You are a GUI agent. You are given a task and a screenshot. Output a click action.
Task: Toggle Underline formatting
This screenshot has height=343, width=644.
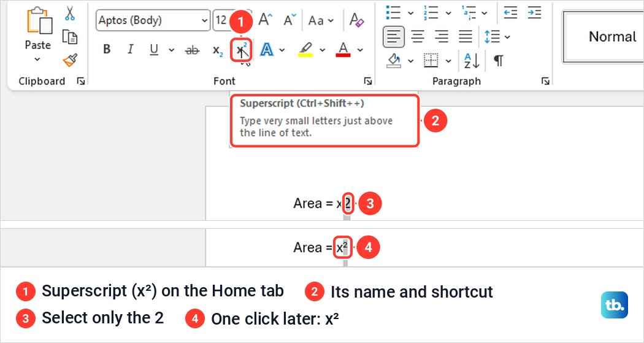coord(154,50)
